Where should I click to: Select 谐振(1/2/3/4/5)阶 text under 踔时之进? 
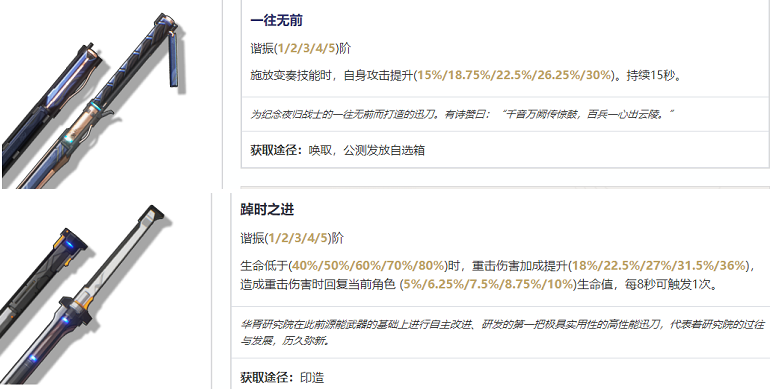pyautogui.click(x=292, y=238)
